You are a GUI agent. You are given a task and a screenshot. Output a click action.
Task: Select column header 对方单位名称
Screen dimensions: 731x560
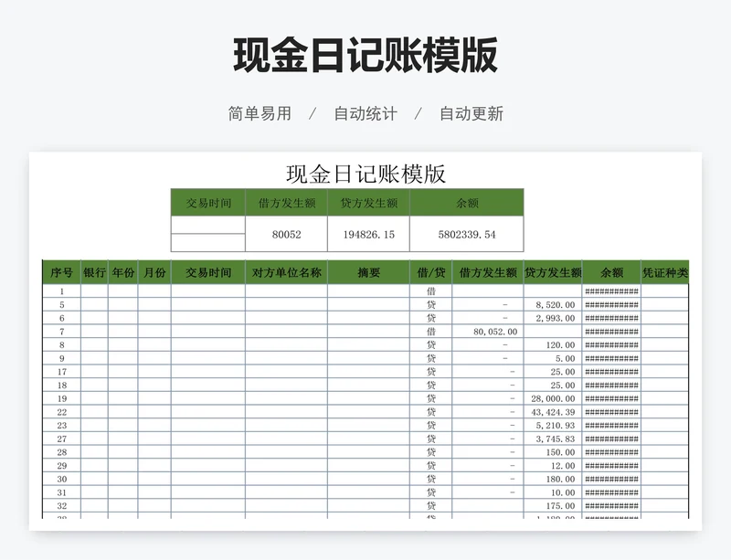[x=287, y=272]
